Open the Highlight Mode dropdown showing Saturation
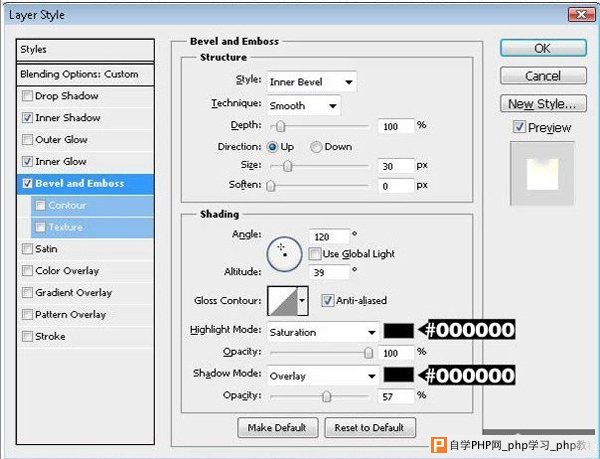600x459 pixels. 323,332
